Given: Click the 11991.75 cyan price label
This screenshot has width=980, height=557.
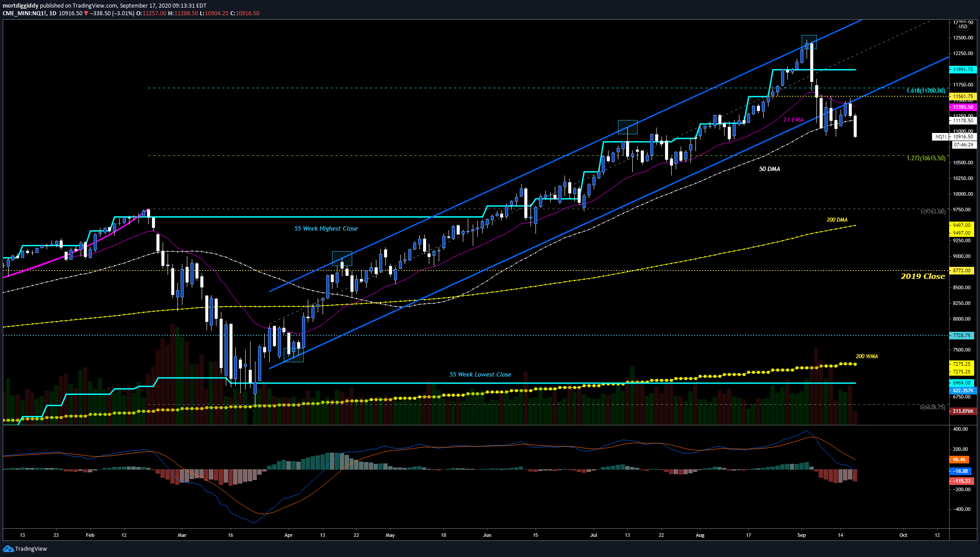Looking at the screenshot, I should pyautogui.click(x=963, y=69).
